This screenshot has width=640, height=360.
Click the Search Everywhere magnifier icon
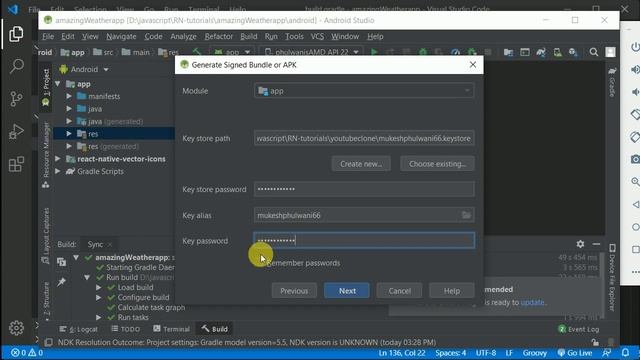(594, 52)
